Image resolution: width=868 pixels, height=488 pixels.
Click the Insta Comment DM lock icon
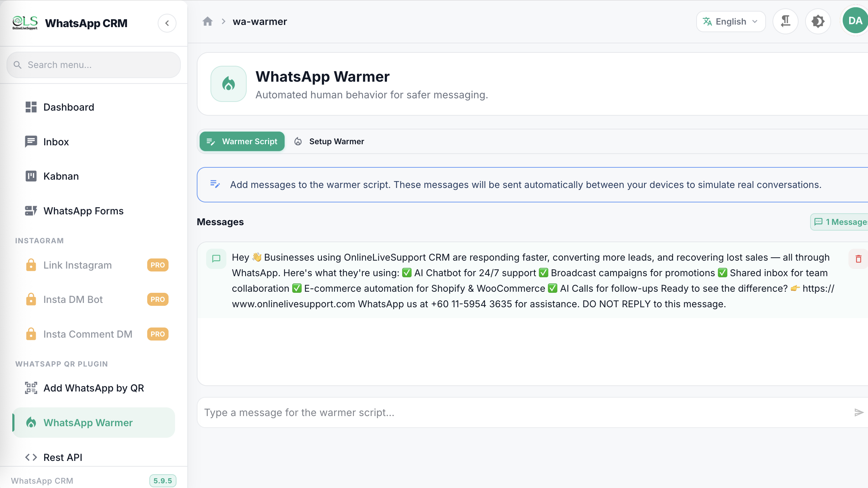pyautogui.click(x=31, y=334)
